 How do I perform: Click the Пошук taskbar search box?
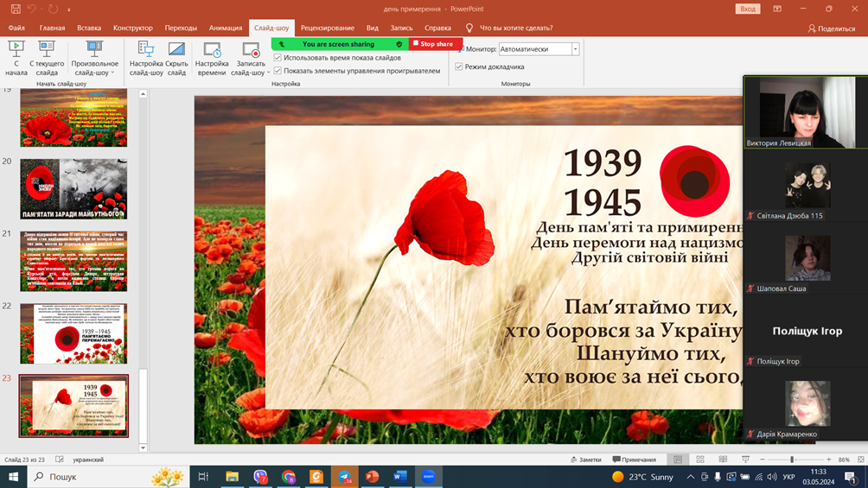[x=108, y=477]
